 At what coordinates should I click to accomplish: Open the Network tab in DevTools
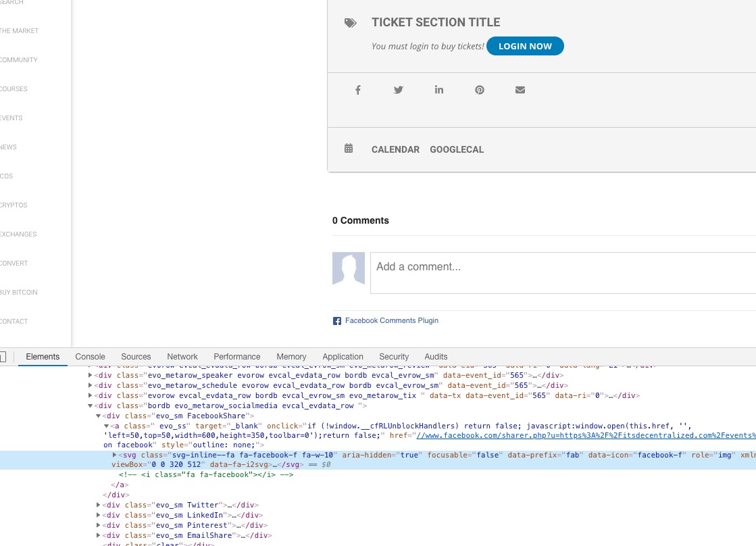pos(182,357)
